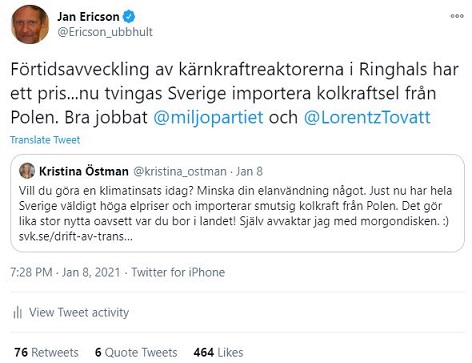Click the Twitter for iPhone source link
The image size is (472, 363).
pyautogui.click(x=178, y=272)
